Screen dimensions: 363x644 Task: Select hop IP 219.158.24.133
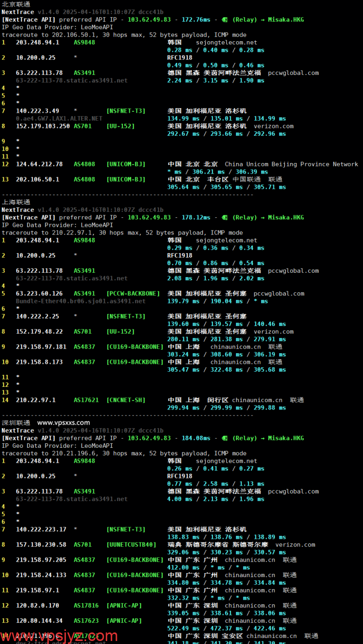41,575
